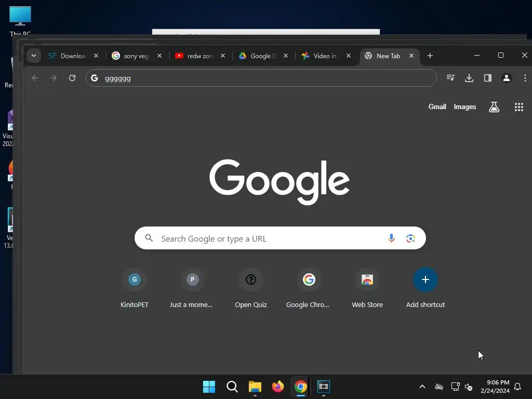Open the clock showing 9:06 PM
This screenshot has width=532, height=399.
[x=495, y=387]
